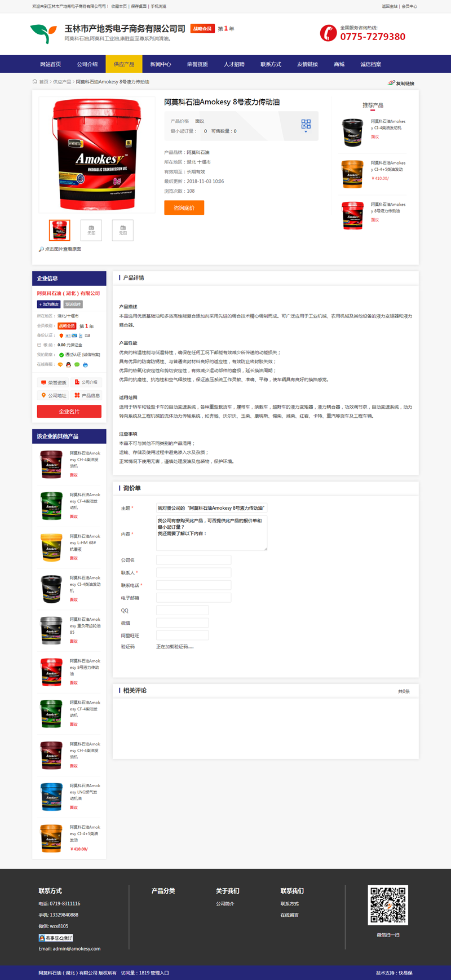This screenshot has width=451, height=980.
Task: Select 供应产品 navigation tab
Action: coord(124,64)
